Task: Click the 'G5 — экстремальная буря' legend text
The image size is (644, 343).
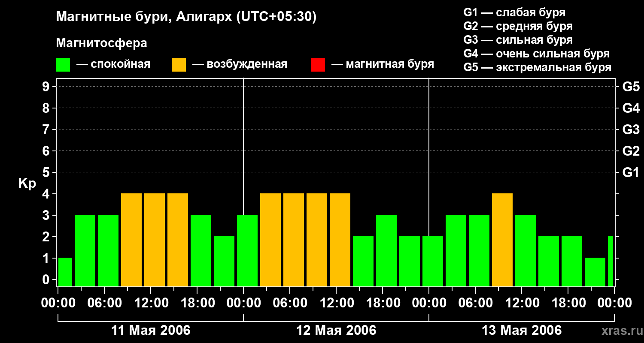Action: [538, 67]
